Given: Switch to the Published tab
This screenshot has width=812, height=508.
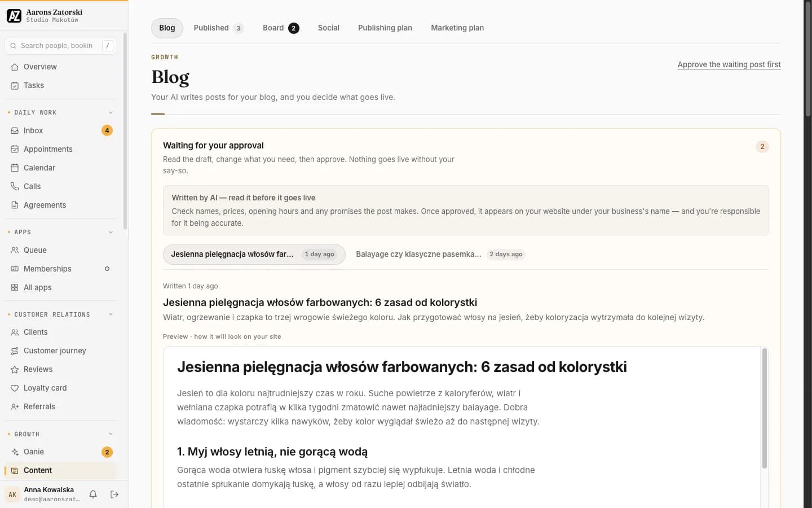Looking at the screenshot, I should point(218,28).
